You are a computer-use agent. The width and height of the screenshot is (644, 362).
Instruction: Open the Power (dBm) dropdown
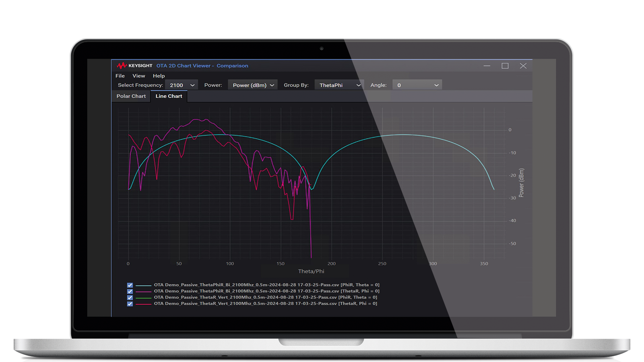coord(253,85)
